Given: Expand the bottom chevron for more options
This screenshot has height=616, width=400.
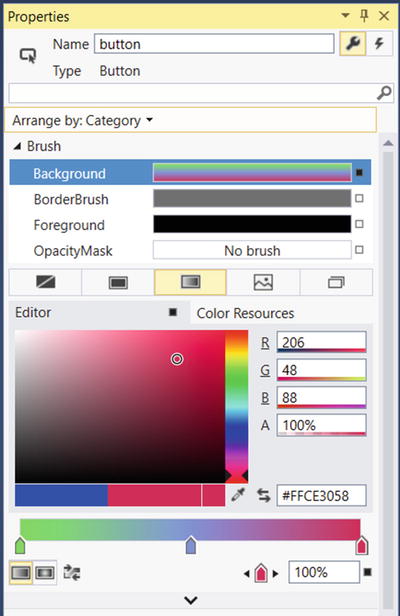Looking at the screenshot, I should tap(191, 600).
